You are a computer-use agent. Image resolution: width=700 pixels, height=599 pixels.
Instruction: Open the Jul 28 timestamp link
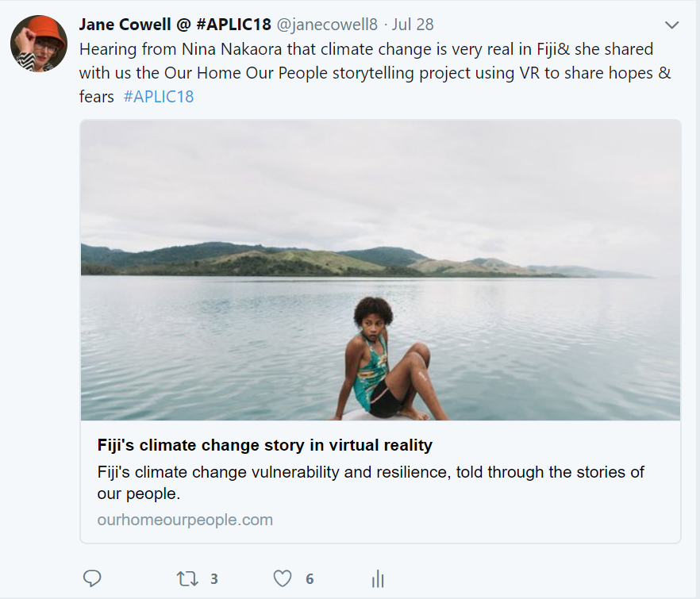point(413,25)
